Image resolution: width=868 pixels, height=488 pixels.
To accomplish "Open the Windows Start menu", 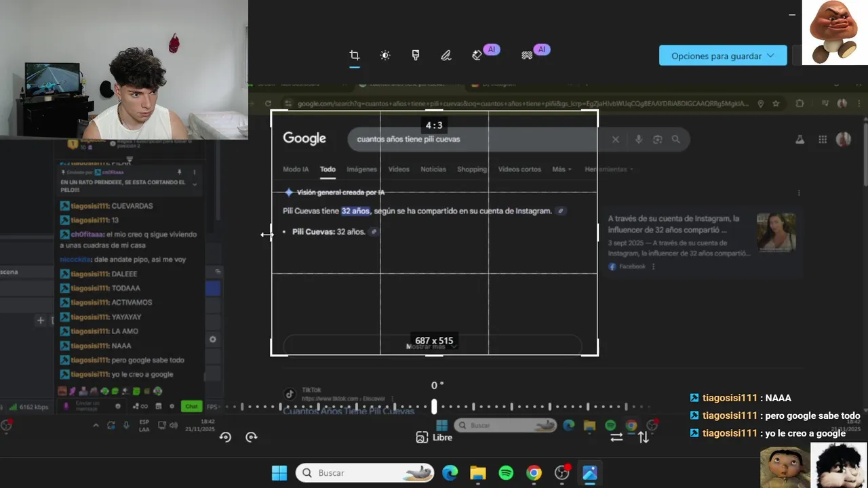I will pyautogui.click(x=279, y=473).
